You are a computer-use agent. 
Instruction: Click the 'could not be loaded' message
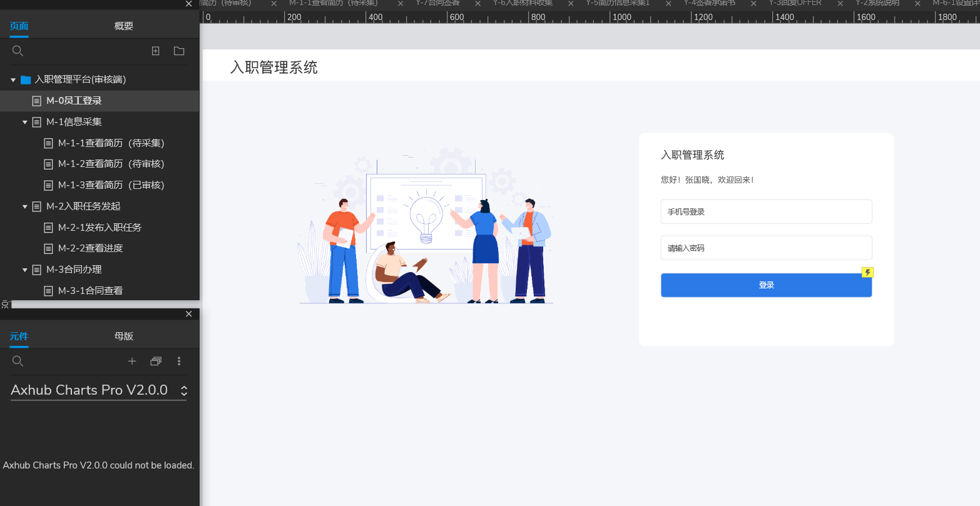coord(99,465)
